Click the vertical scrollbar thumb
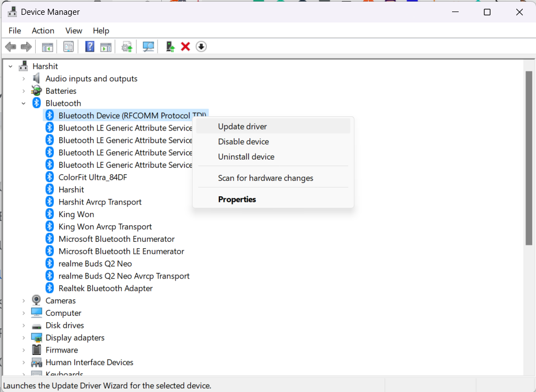 528,158
